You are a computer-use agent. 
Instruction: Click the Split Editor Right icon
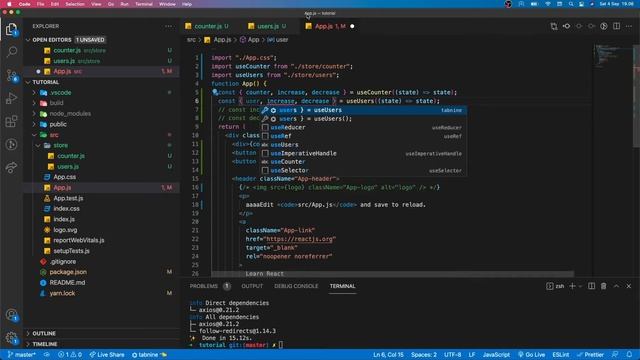point(616,26)
